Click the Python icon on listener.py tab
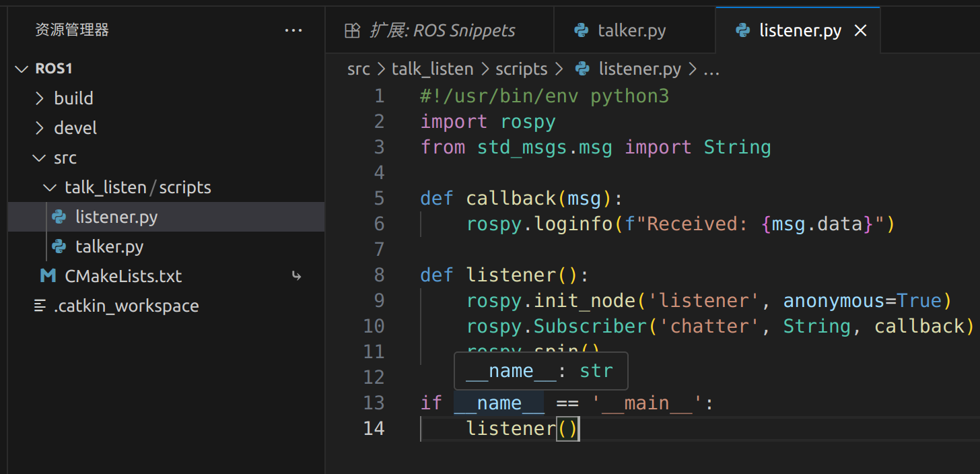The width and height of the screenshot is (980, 474). tap(743, 30)
